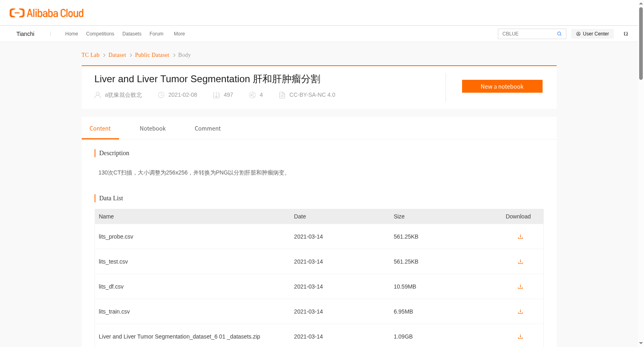Click the 2021-02-08 publish date
The height and width of the screenshot is (347, 644).
[183, 95]
